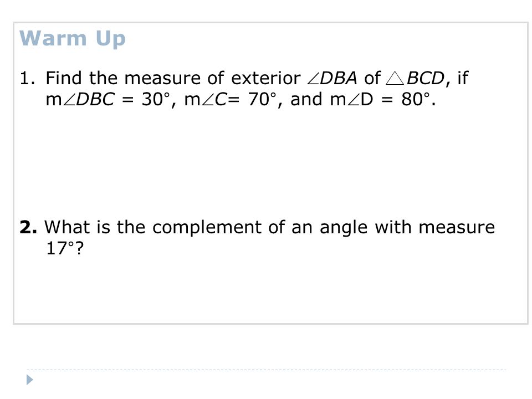The height and width of the screenshot is (399, 532).
Task: Click the italic "DBA" angle name
Action: tap(339, 78)
